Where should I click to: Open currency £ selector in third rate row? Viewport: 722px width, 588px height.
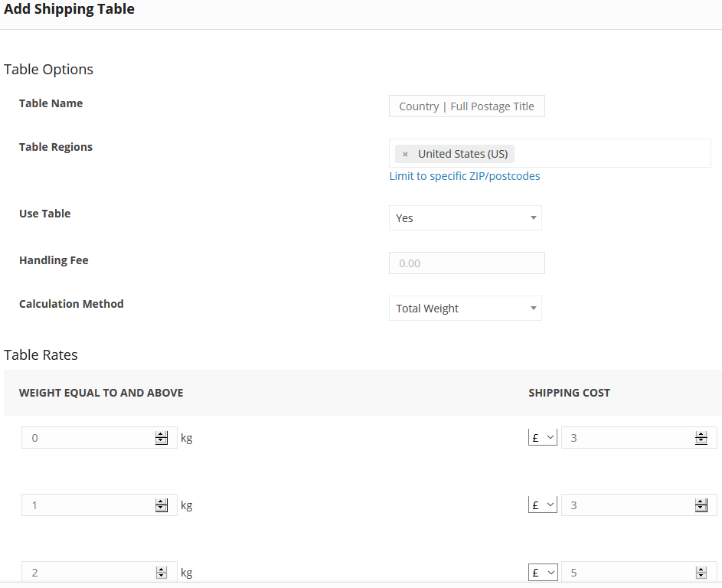coord(543,573)
